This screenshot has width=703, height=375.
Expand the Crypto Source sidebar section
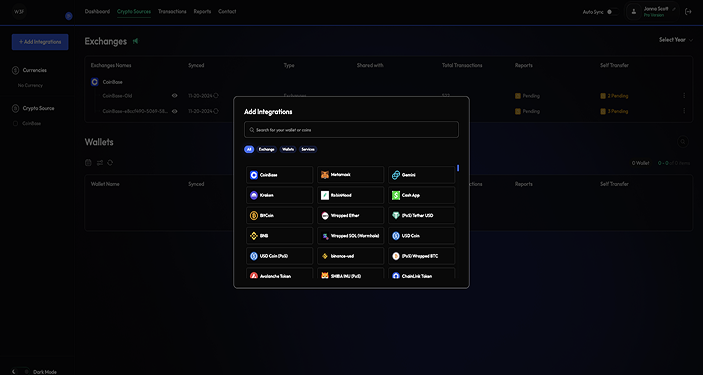tap(33, 109)
